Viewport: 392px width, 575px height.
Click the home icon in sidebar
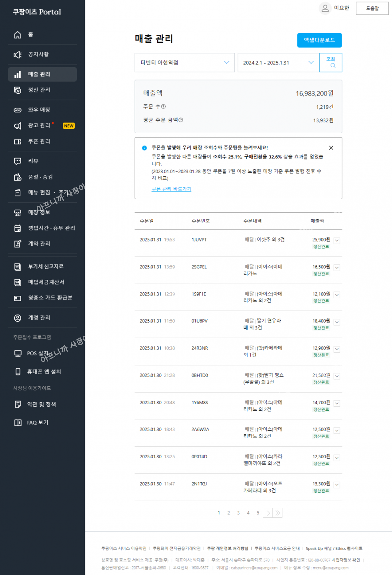[x=18, y=35]
